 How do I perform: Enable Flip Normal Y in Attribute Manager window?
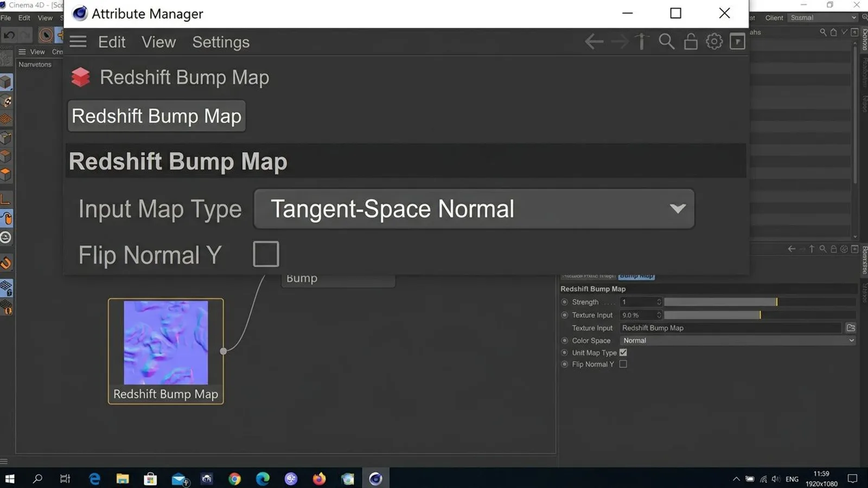tap(266, 254)
